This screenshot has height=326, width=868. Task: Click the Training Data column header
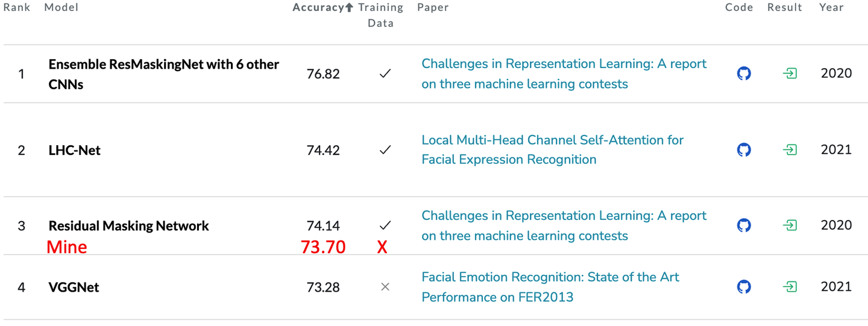[x=380, y=15]
